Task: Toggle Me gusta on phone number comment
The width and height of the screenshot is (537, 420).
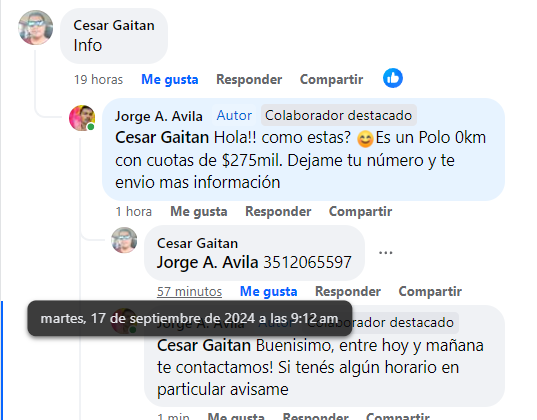Action: pos(268,292)
